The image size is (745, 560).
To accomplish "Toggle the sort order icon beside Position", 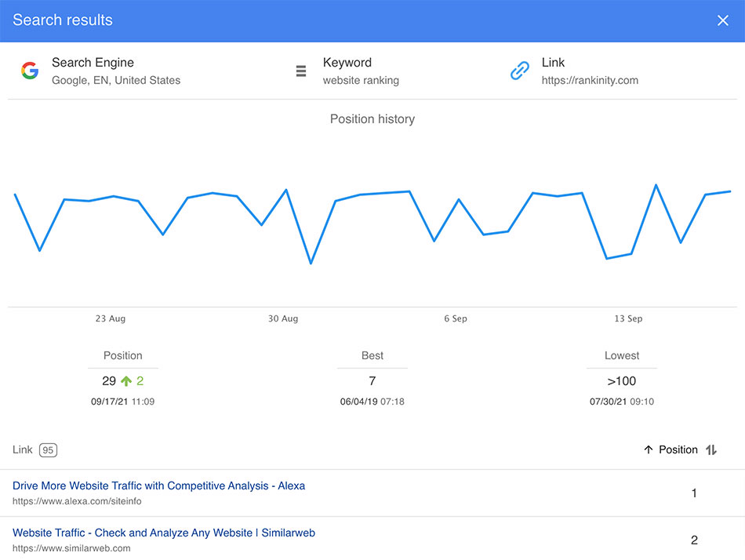I will (x=711, y=449).
